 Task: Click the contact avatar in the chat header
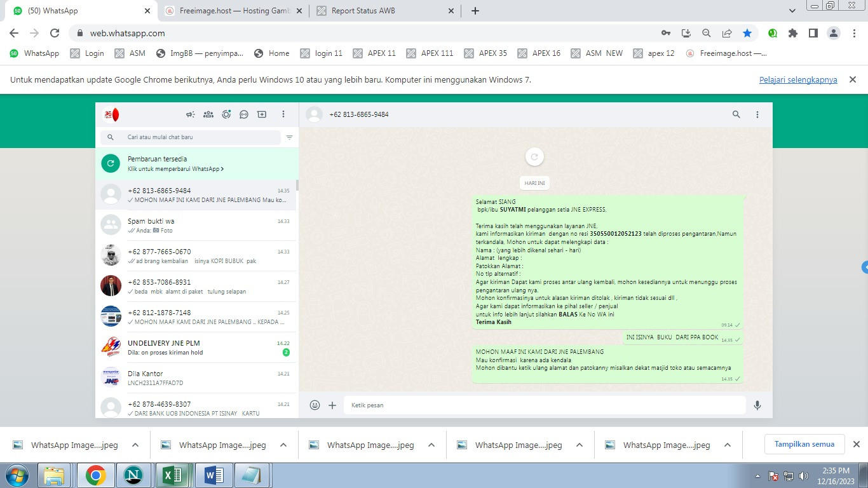[314, 114]
